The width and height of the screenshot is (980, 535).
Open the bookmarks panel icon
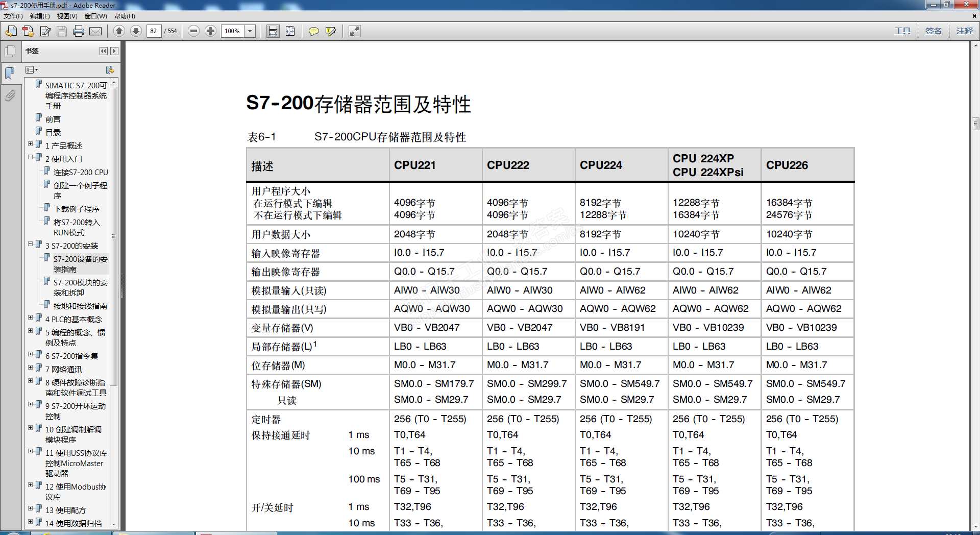(x=10, y=73)
